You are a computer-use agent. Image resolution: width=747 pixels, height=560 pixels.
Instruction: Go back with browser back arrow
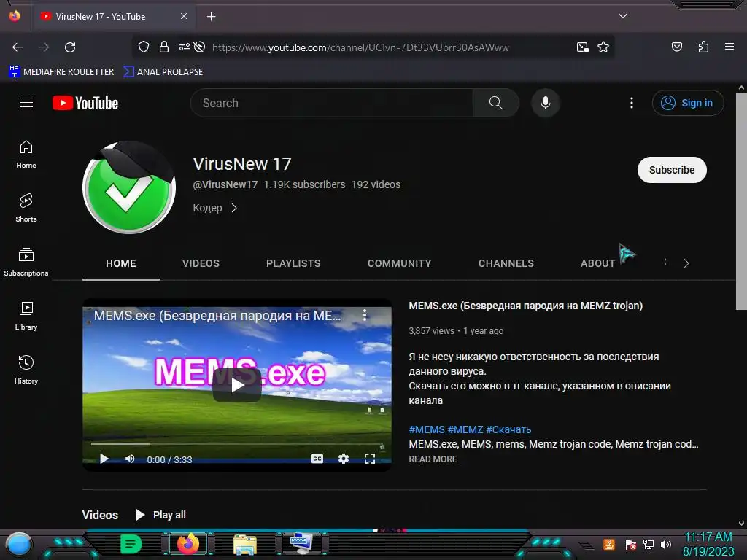pos(18,47)
